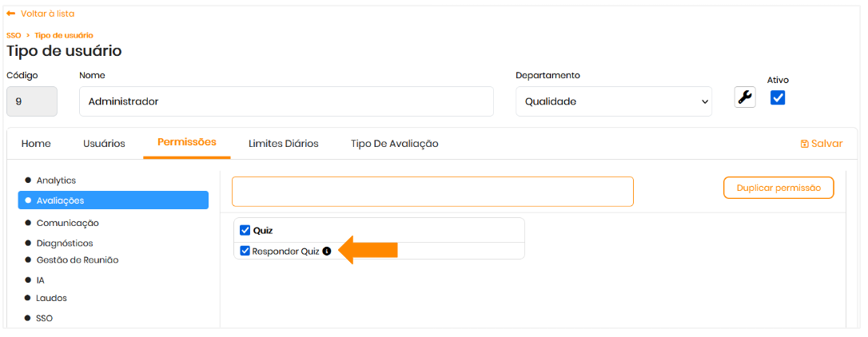868x337 pixels.
Task: Click the SSO breadcrumb link
Action: pyautogui.click(x=14, y=35)
